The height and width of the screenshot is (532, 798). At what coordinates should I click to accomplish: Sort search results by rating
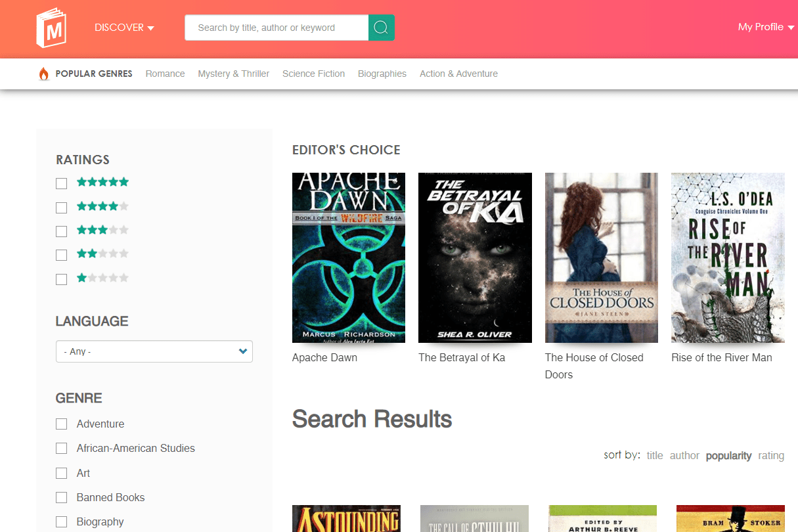(771, 455)
